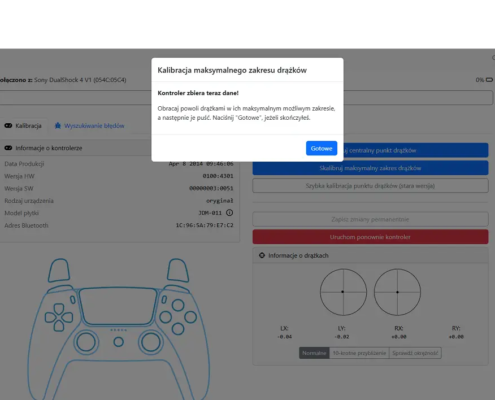Click the RY value readout
The image size is (495, 400).
(x=456, y=337)
